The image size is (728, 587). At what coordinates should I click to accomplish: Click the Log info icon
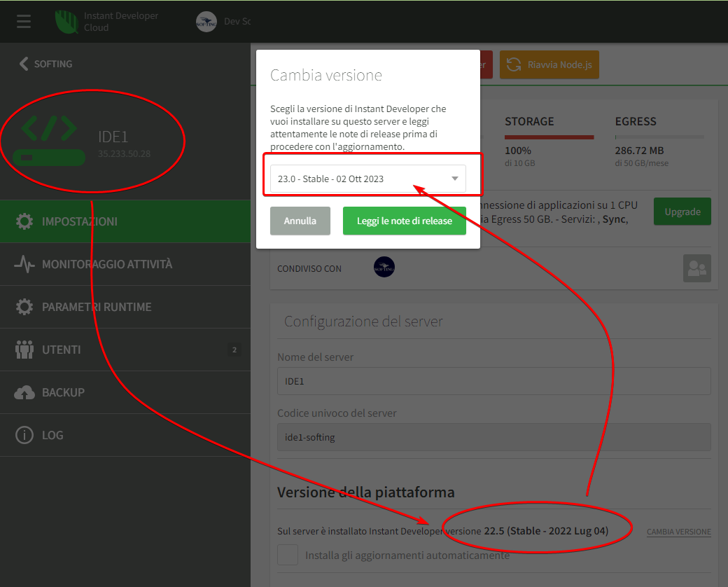click(x=24, y=435)
